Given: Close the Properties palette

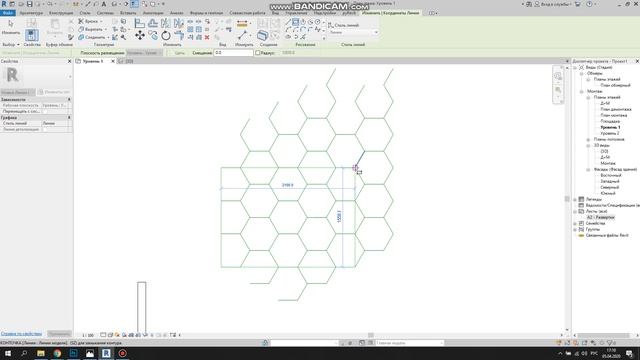Looking at the screenshot, I should (69, 61).
